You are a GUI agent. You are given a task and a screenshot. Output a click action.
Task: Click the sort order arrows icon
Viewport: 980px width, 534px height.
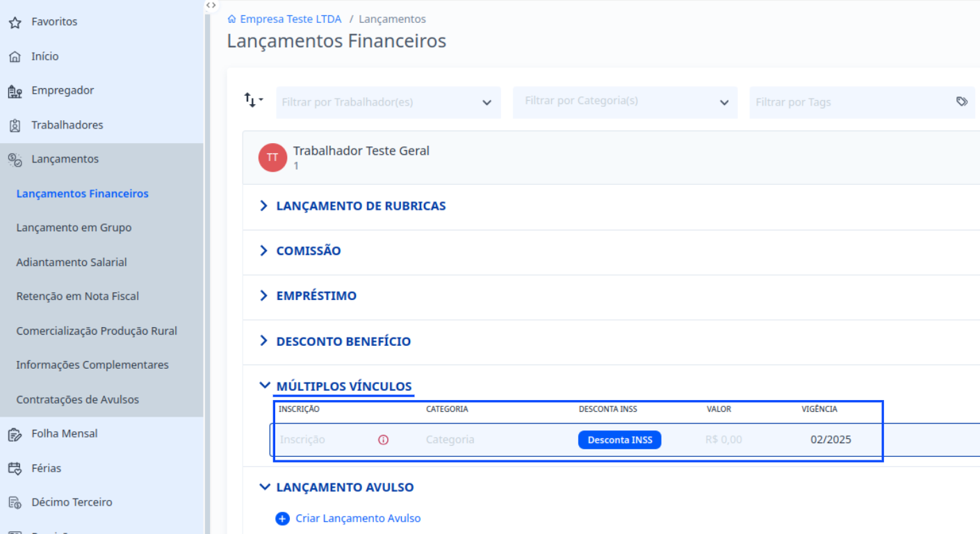coord(253,101)
